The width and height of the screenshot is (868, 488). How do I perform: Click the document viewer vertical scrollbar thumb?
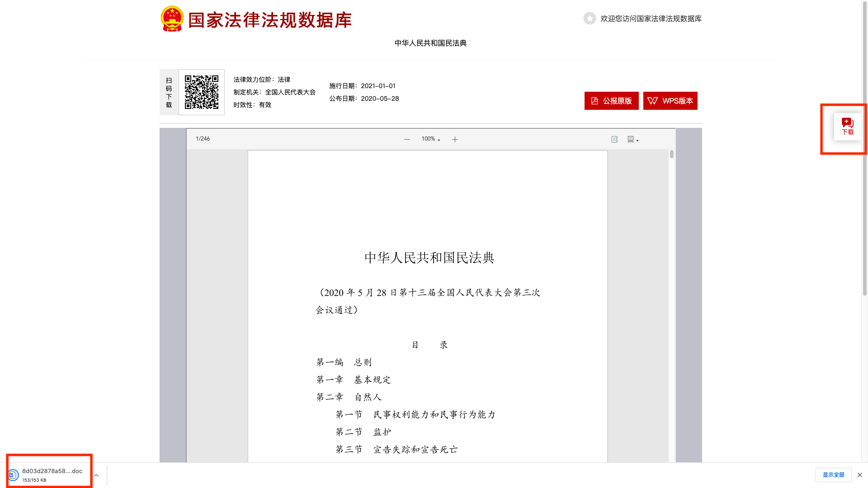point(672,154)
